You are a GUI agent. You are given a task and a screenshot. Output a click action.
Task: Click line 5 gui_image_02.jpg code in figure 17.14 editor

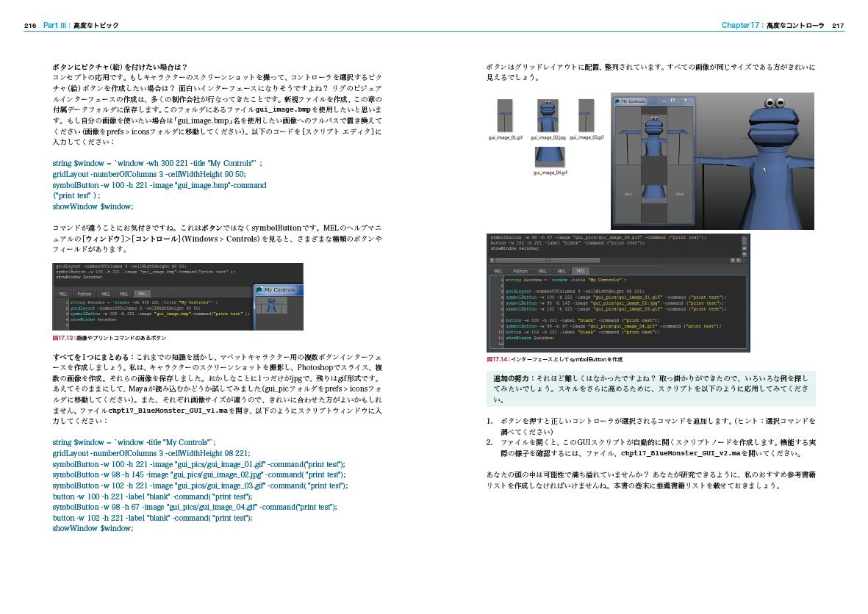[x=614, y=303]
